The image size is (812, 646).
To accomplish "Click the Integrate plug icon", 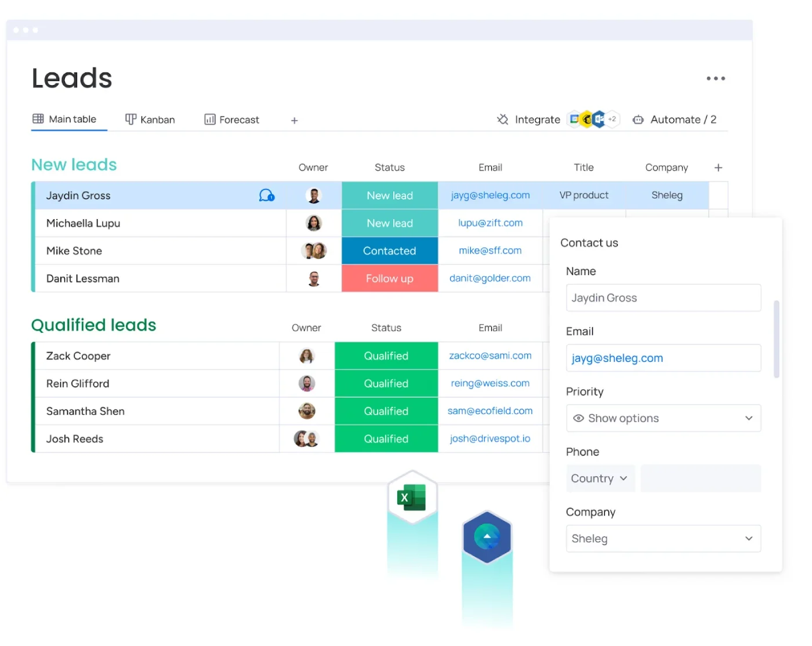I will [502, 119].
